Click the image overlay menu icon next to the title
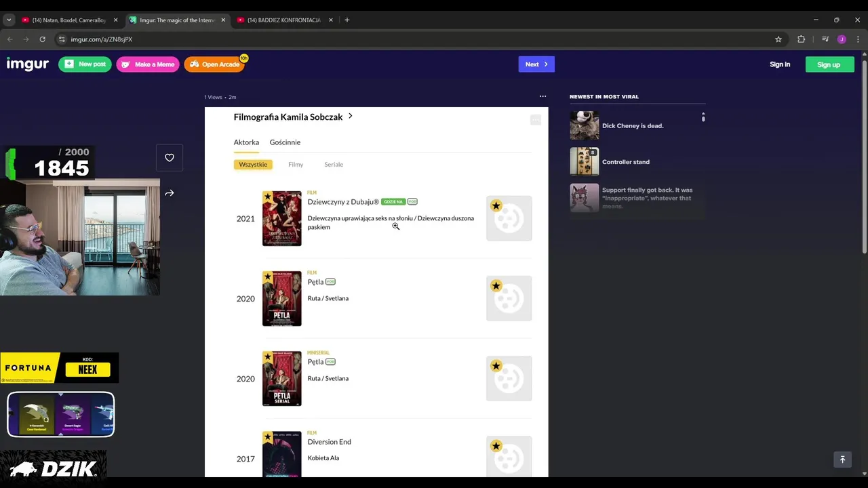 536,120
